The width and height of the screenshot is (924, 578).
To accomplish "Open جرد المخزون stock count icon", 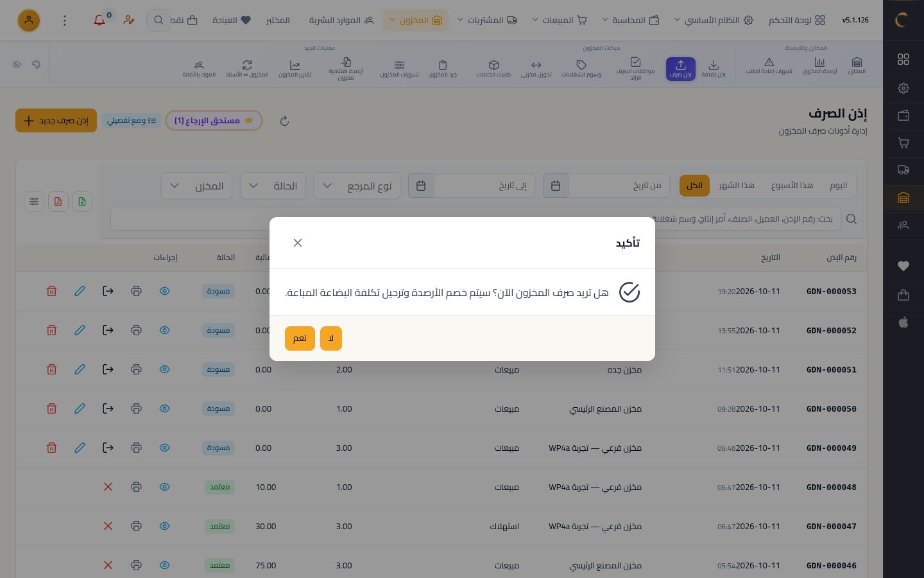I will tap(443, 69).
